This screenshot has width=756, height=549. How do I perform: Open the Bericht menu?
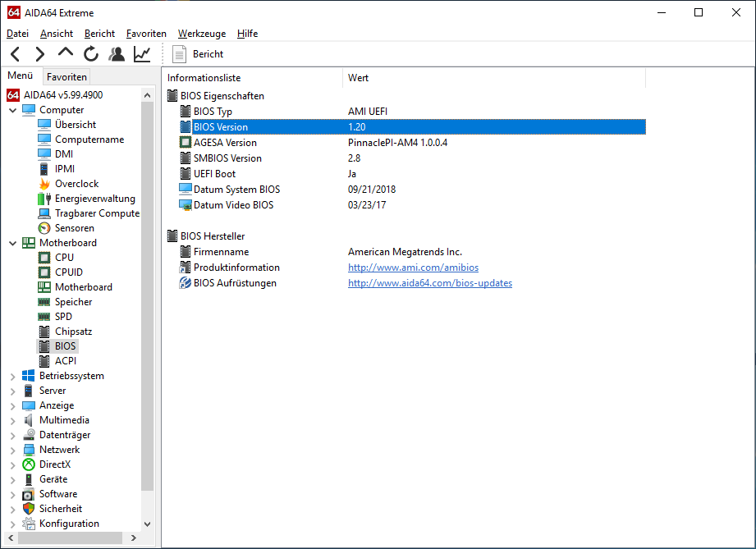click(99, 34)
